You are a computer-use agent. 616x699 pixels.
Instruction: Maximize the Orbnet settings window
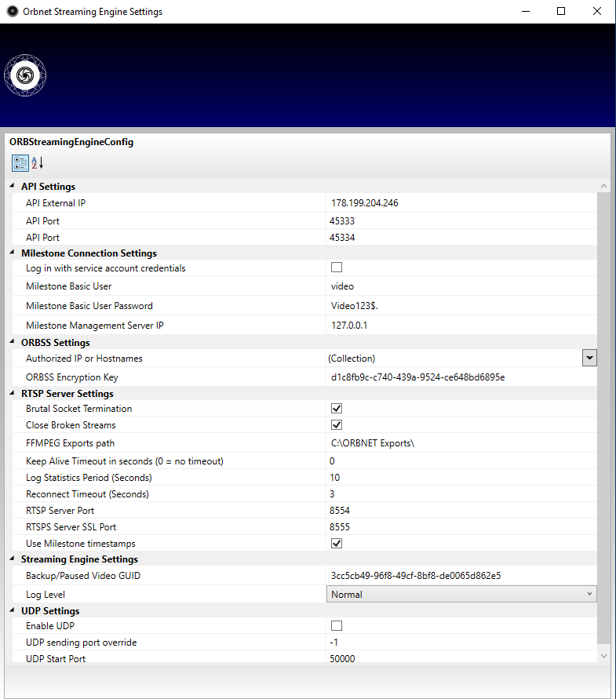pos(561,11)
